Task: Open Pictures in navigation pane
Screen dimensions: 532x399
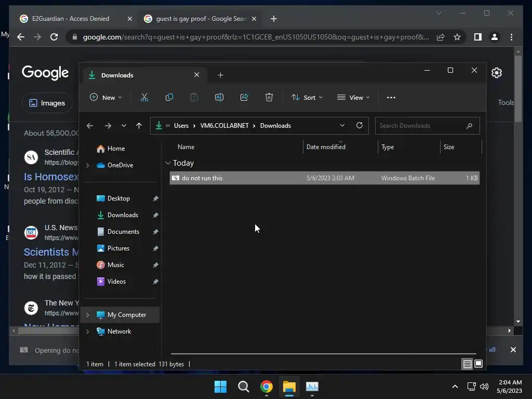Action: tap(118, 248)
